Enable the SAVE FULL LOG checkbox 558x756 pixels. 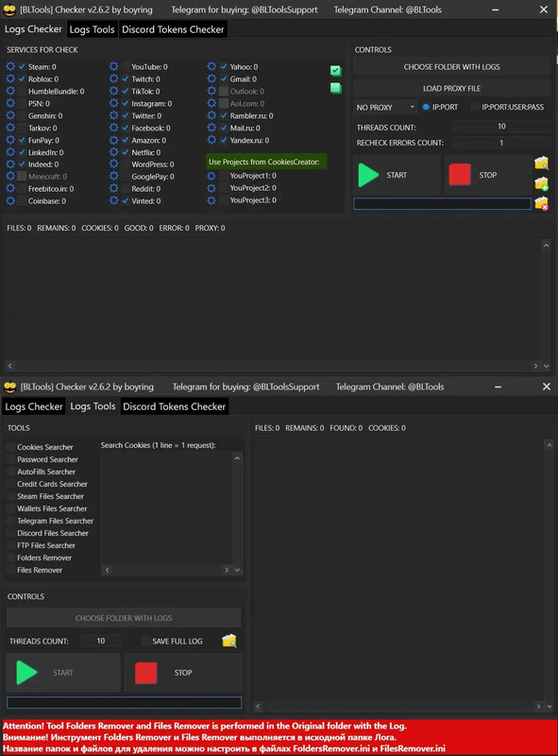[x=145, y=641]
